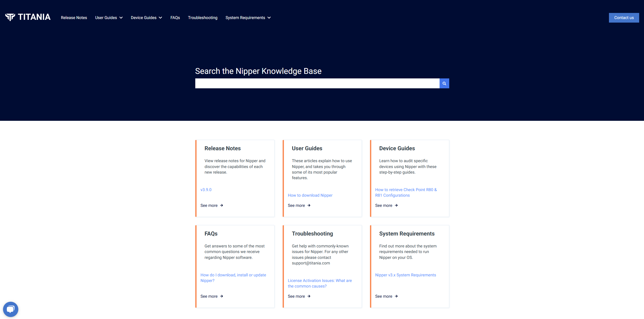Click the See more arrow under System Requirements
This screenshot has height=319, width=644.
tap(386, 296)
